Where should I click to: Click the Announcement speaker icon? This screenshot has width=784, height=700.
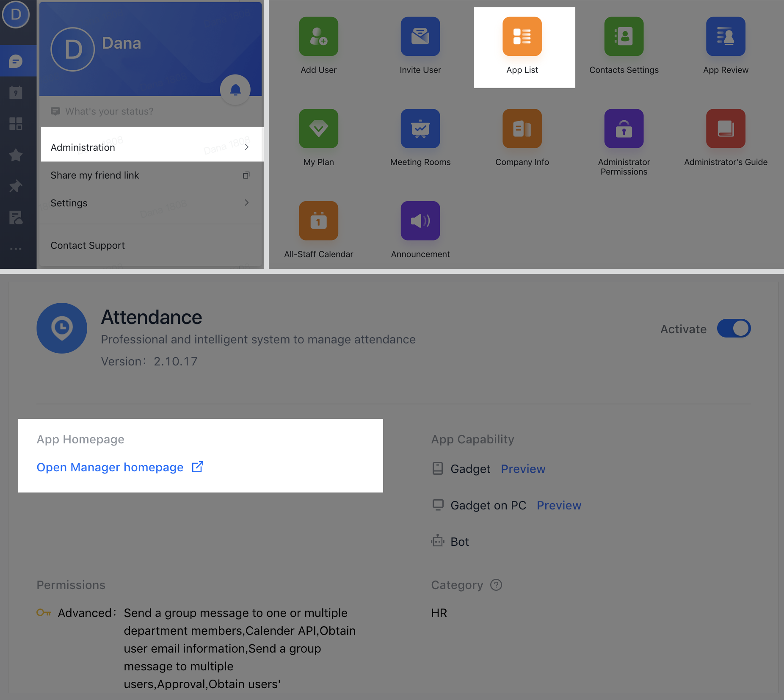(x=420, y=221)
